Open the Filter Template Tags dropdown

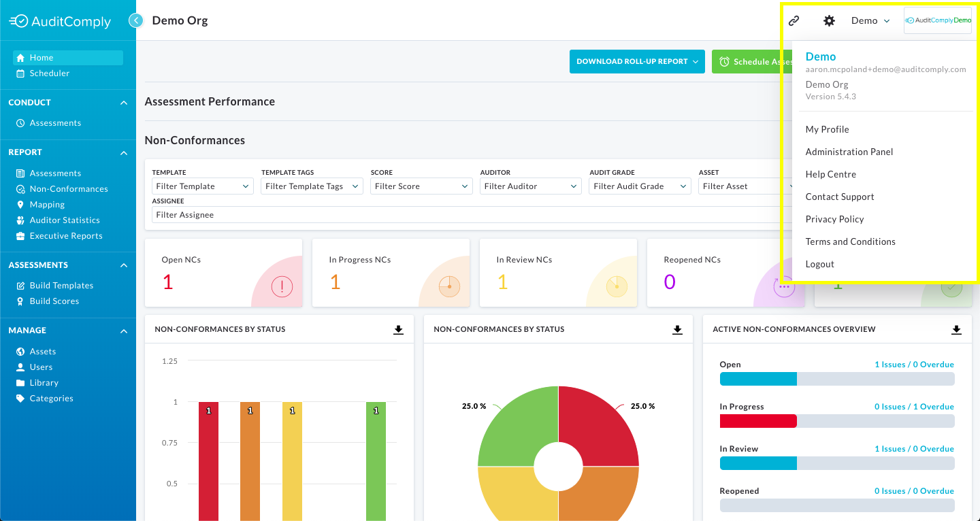pyautogui.click(x=312, y=186)
